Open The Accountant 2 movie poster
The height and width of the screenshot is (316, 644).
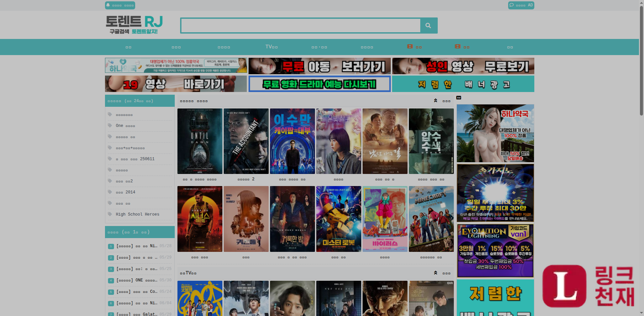coord(246,141)
